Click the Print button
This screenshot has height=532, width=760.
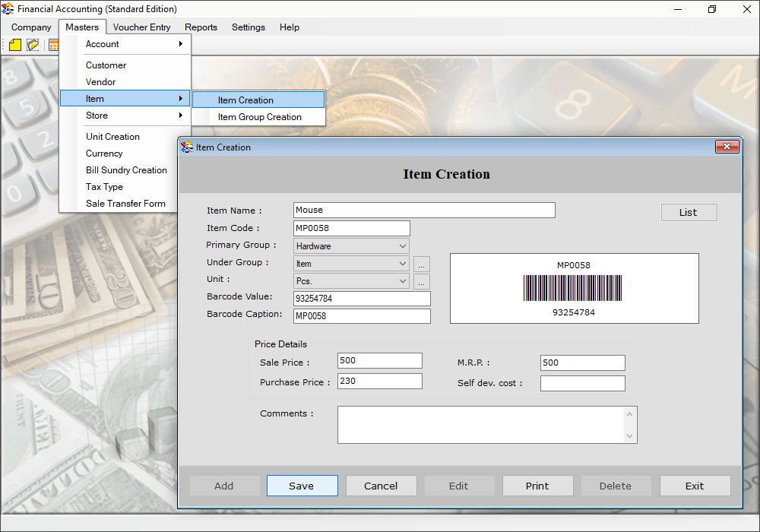pyautogui.click(x=537, y=486)
